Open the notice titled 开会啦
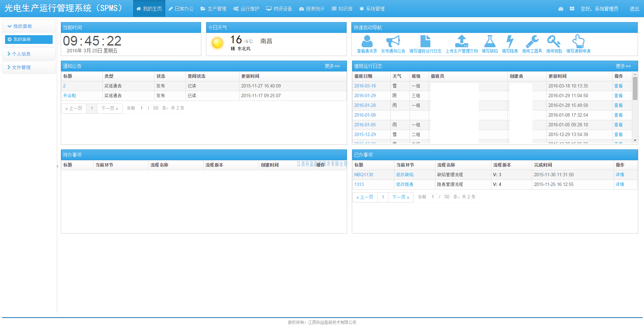The height and width of the screenshot is (328, 644). pyautogui.click(x=70, y=95)
